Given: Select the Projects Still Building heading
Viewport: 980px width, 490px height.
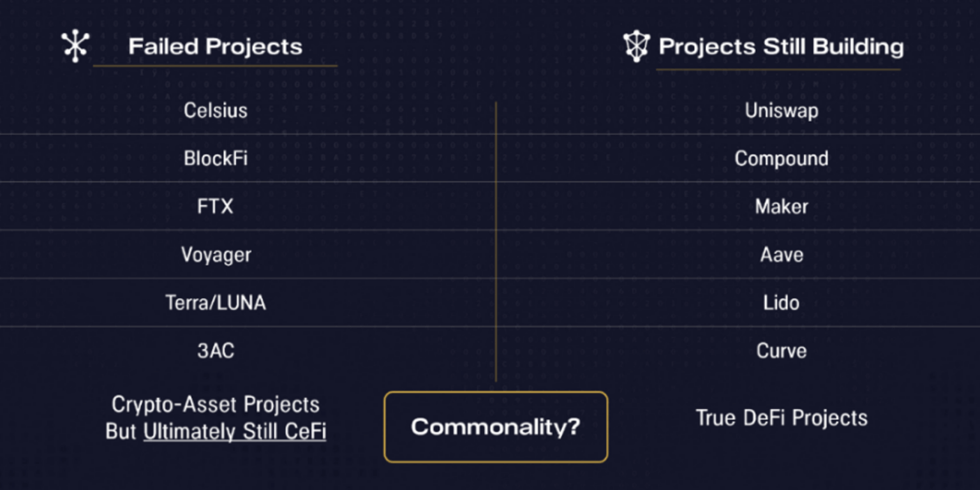Looking at the screenshot, I should [781, 47].
